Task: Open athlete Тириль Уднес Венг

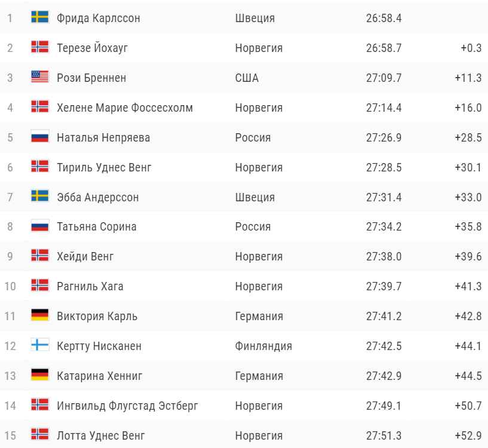Action: click(104, 167)
